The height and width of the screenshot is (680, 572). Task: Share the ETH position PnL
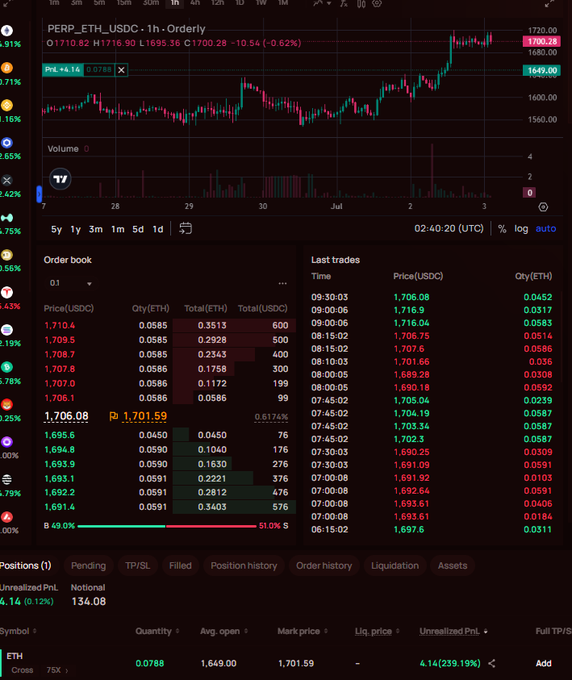[492, 663]
